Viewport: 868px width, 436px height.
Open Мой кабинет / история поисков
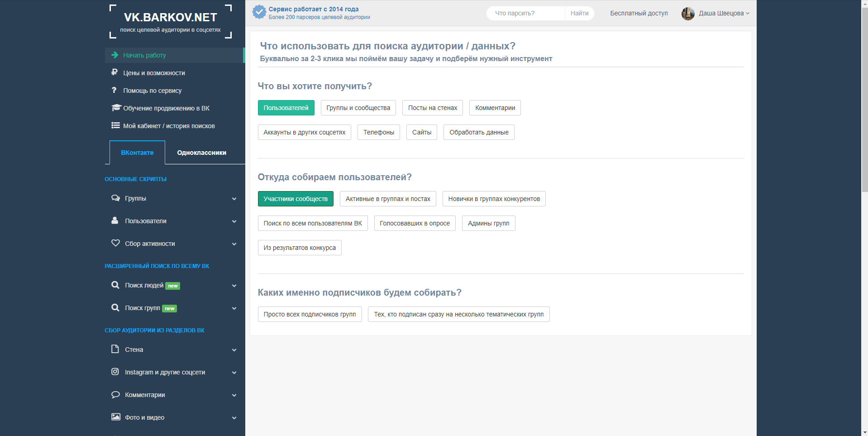click(x=175, y=126)
